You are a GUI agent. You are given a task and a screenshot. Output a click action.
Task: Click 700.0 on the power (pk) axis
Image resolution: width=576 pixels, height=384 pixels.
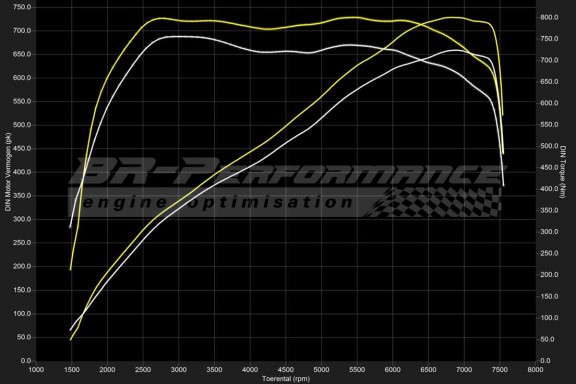tap(22, 30)
